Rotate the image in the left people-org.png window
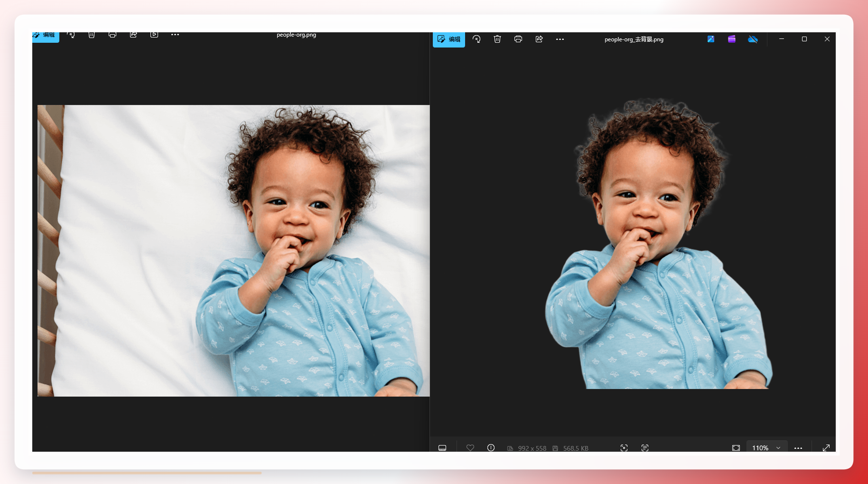Screen dimensions: 868x484 click(71, 35)
